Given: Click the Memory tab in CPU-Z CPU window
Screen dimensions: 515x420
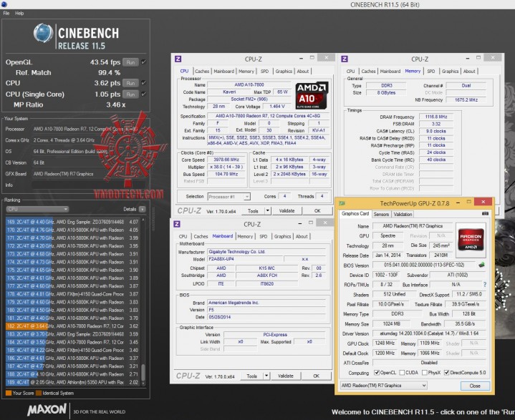Looking at the screenshot, I should [246, 72].
